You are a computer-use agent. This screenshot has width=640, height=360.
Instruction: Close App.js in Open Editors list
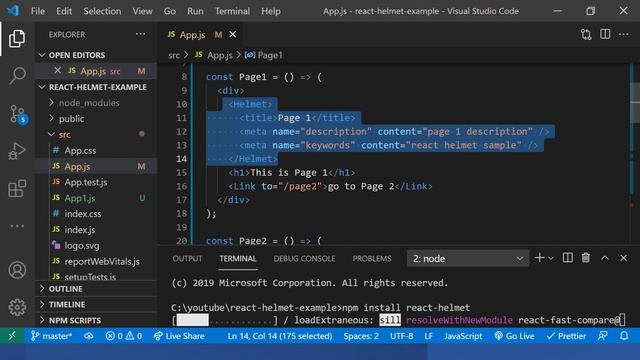click(58, 71)
